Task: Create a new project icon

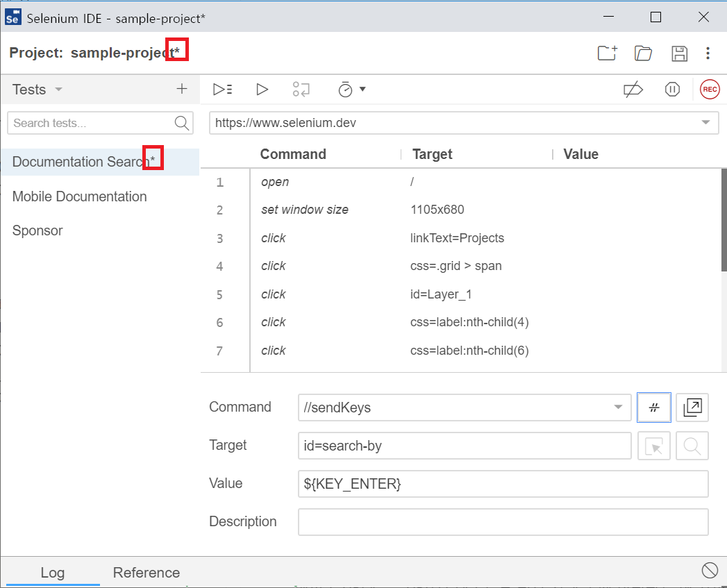Action: [x=607, y=53]
